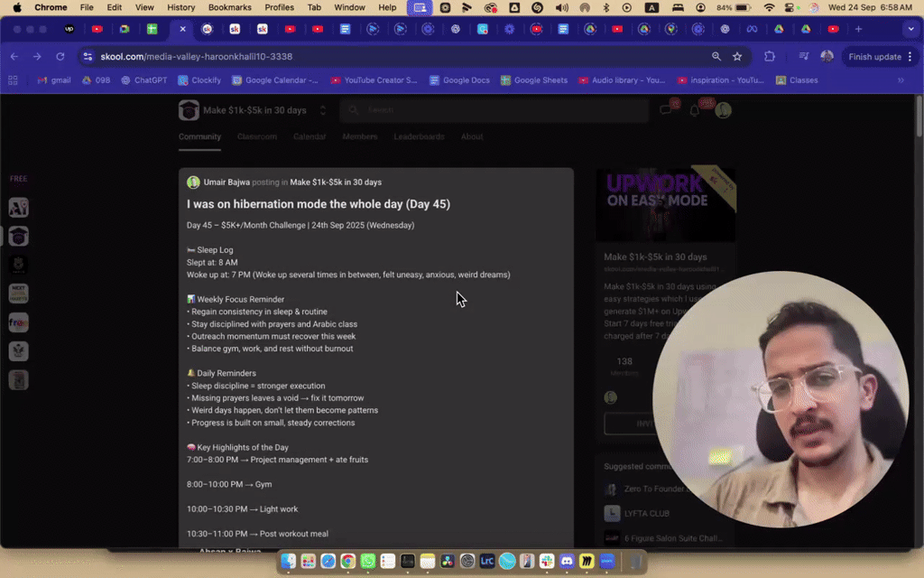Screen dimensions: 924x578
Task: Go back using the browser back arrow
Action: 14,57
